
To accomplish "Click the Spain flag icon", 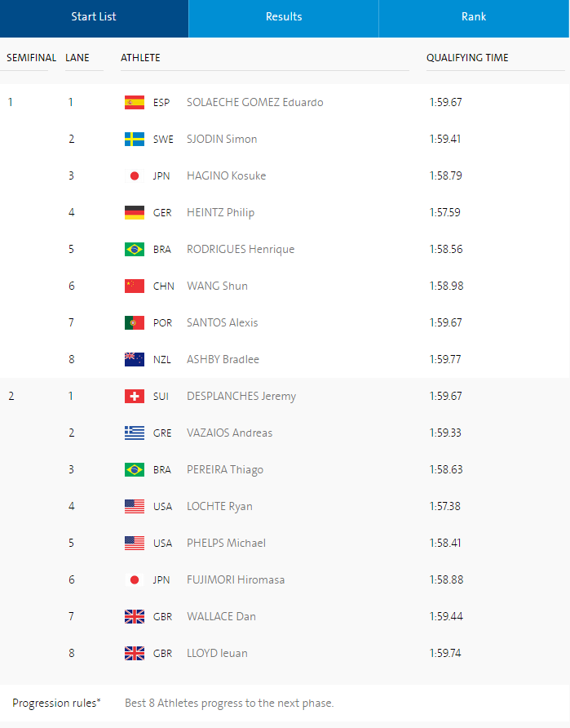I will pyautogui.click(x=135, y=102).
